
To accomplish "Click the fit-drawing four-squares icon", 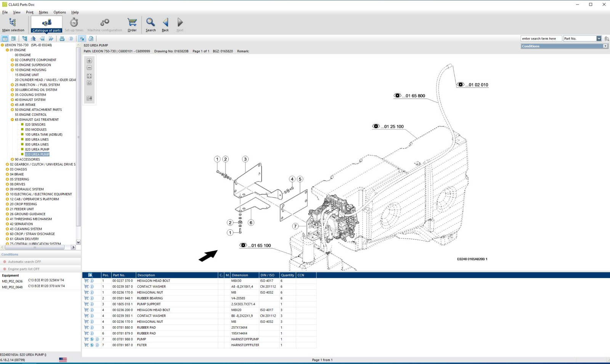I will tap(89, 76).
